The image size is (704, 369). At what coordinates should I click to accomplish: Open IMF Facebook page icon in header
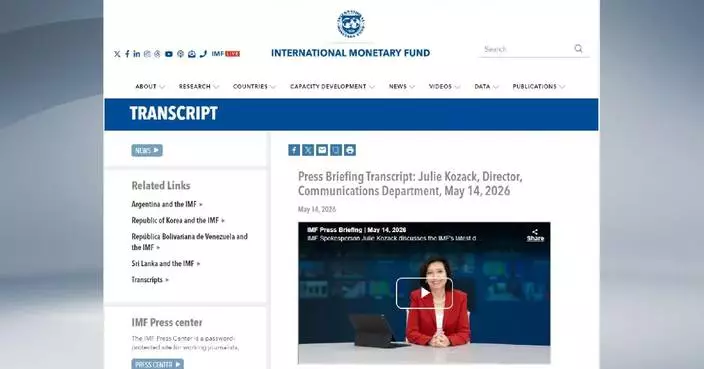(x=127, y=54)
